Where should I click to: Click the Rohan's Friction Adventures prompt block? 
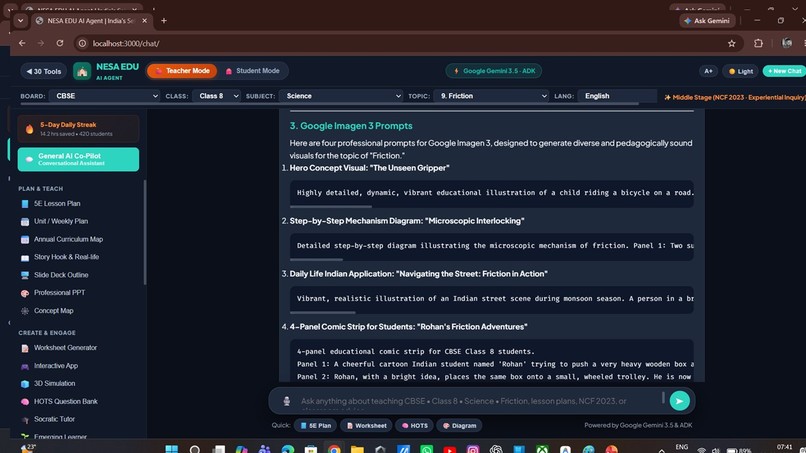[x=491, y=361]
